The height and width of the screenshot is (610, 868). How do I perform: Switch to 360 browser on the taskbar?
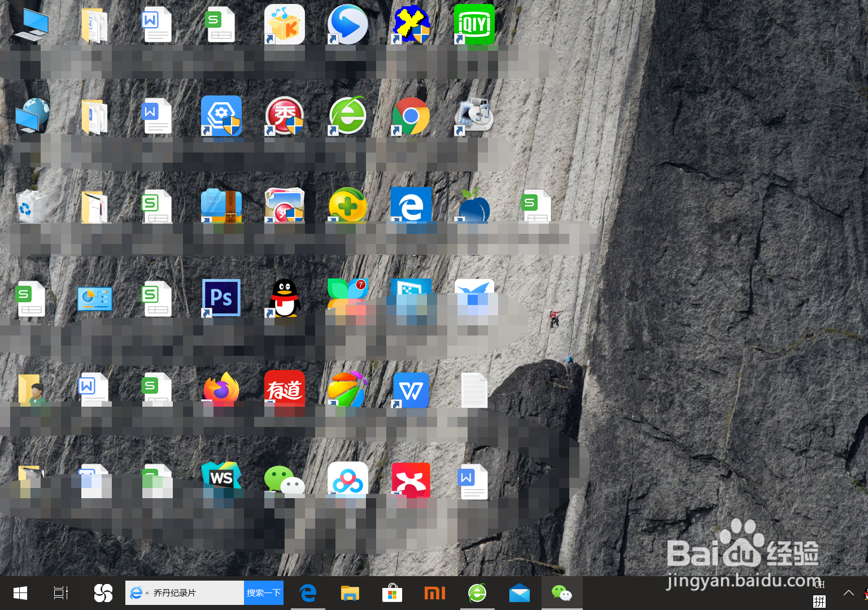coord(477,593)
